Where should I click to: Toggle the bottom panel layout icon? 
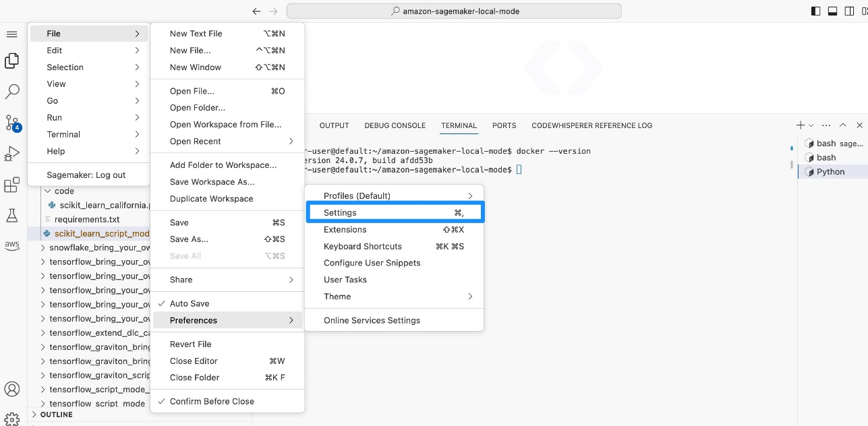click(x=832, y=11)
